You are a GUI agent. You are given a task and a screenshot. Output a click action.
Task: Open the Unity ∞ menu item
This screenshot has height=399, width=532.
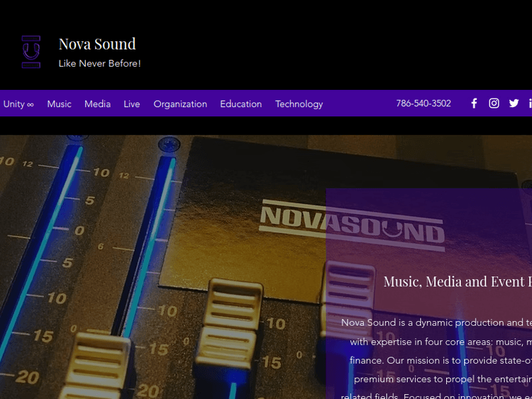(x=18, y=104)
